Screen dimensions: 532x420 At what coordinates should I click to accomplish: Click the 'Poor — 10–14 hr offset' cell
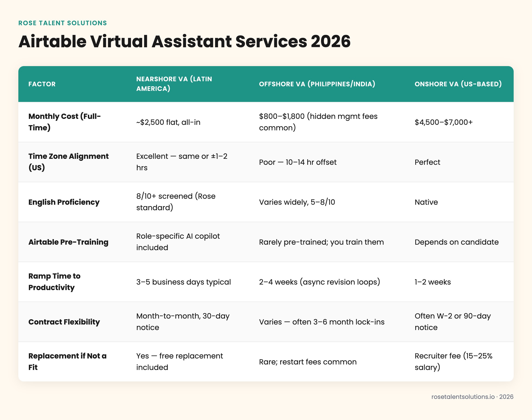pyautogui.click(x=298, y=162)
